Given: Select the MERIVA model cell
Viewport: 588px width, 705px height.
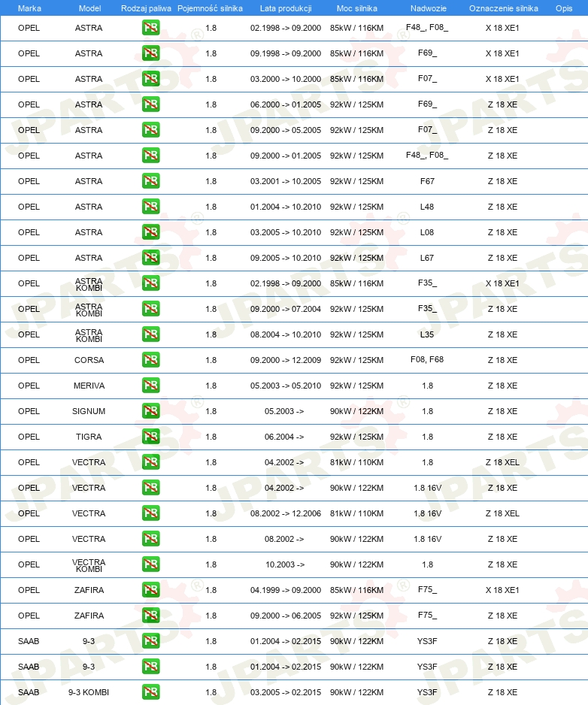Looking at the screenshot, I should 89,386.
